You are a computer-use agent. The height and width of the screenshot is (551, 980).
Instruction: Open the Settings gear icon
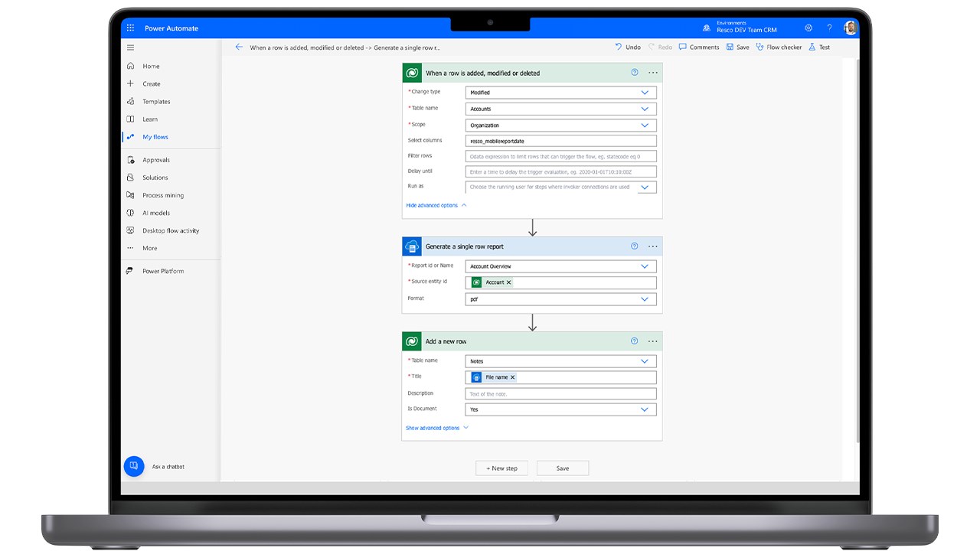(808, 28)
